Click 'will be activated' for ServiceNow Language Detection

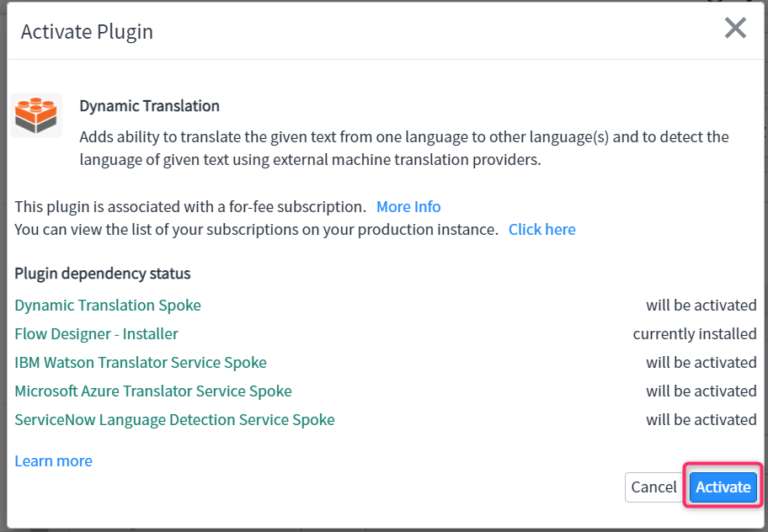701,420
